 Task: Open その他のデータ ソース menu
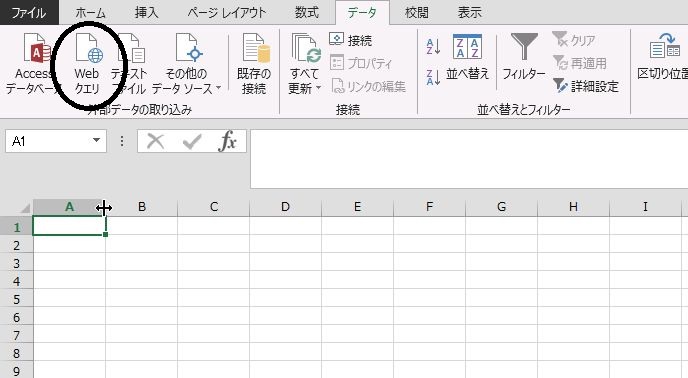point(186,64)
